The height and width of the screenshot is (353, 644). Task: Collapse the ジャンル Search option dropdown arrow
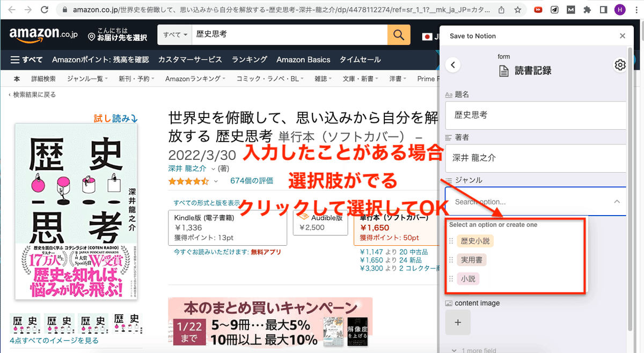617,202
